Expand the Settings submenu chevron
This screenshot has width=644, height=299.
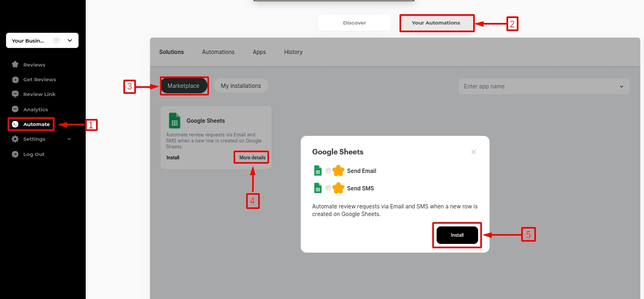click(x=69, y=139)
